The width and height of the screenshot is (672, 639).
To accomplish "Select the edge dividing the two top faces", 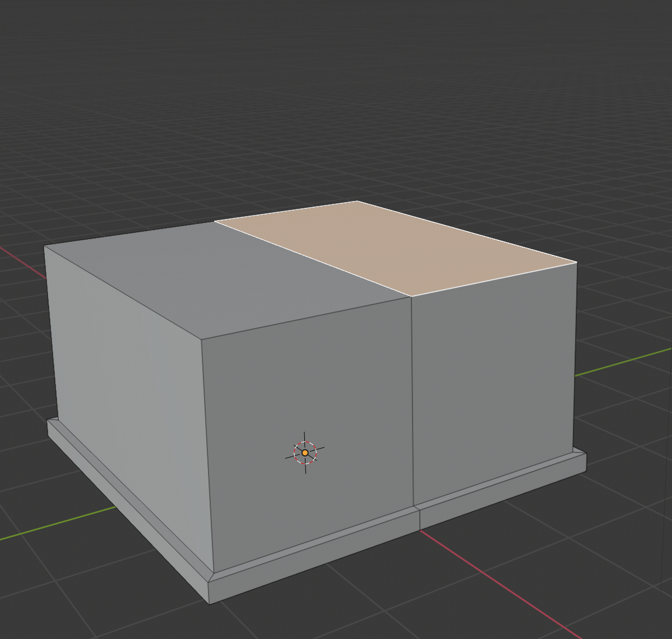I will 312,259.
